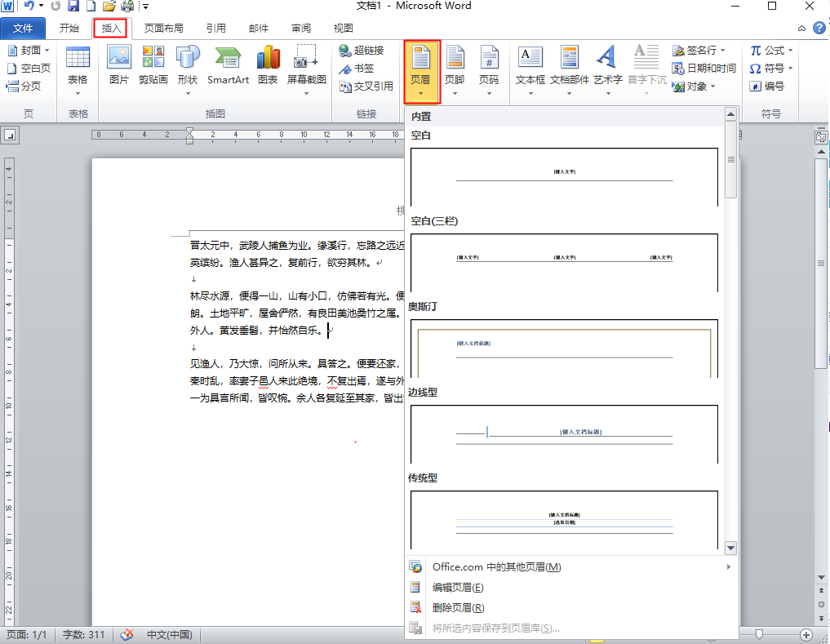
Task: Click the Screenshot (屏幕截图) icon
Action: [307, 70]
